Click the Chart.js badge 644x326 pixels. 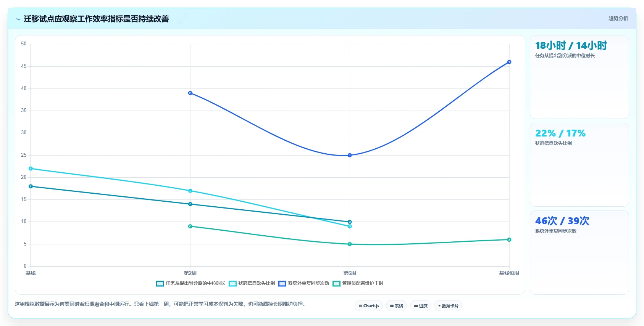click(x=369, y=306)
